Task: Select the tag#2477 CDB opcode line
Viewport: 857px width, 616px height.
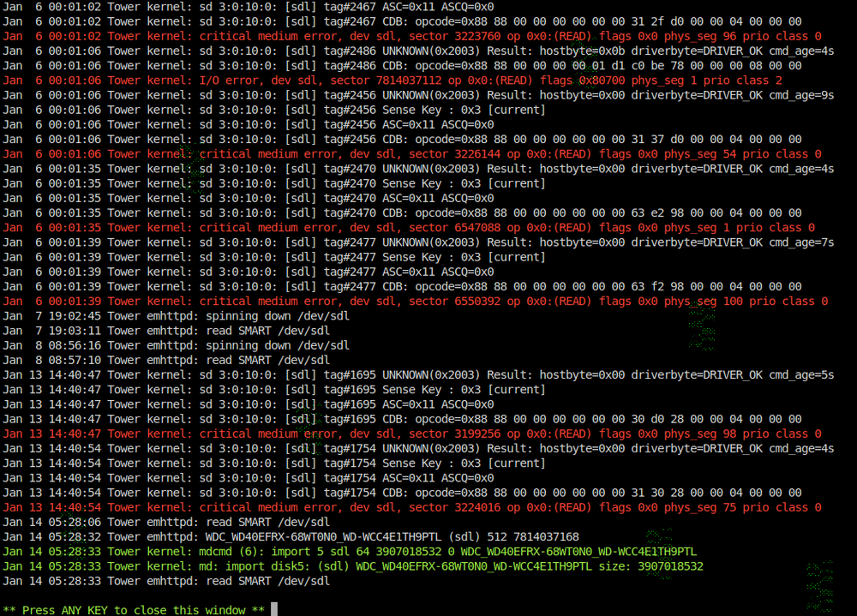Action: 402,286
